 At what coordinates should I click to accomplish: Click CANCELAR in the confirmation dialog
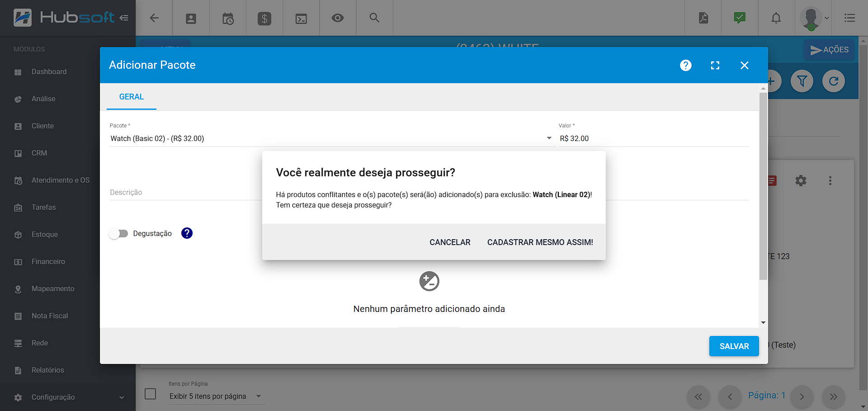(450, 242)
